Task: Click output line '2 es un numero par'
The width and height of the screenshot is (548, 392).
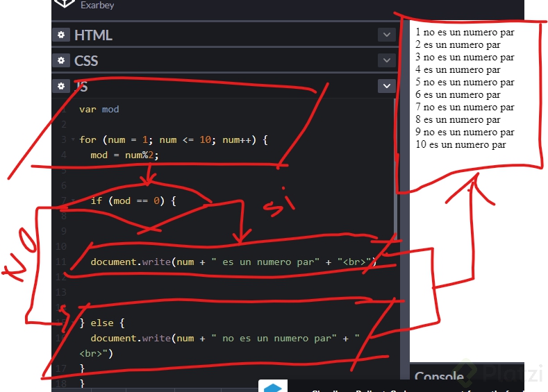Action: tap(458, 44)
